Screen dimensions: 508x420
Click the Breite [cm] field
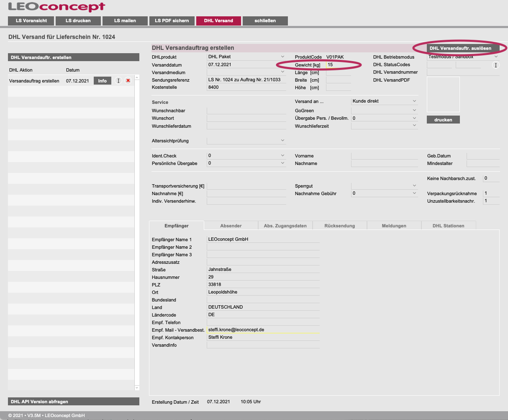339,80
